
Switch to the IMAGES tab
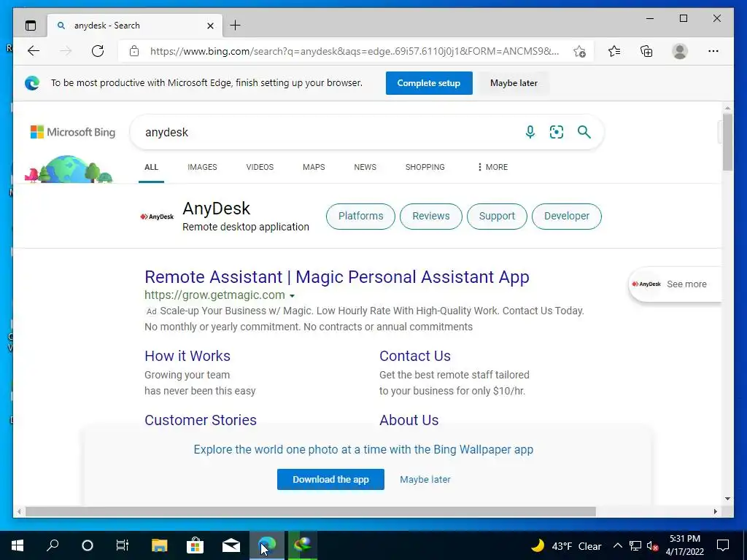click(x=203, y=167)
